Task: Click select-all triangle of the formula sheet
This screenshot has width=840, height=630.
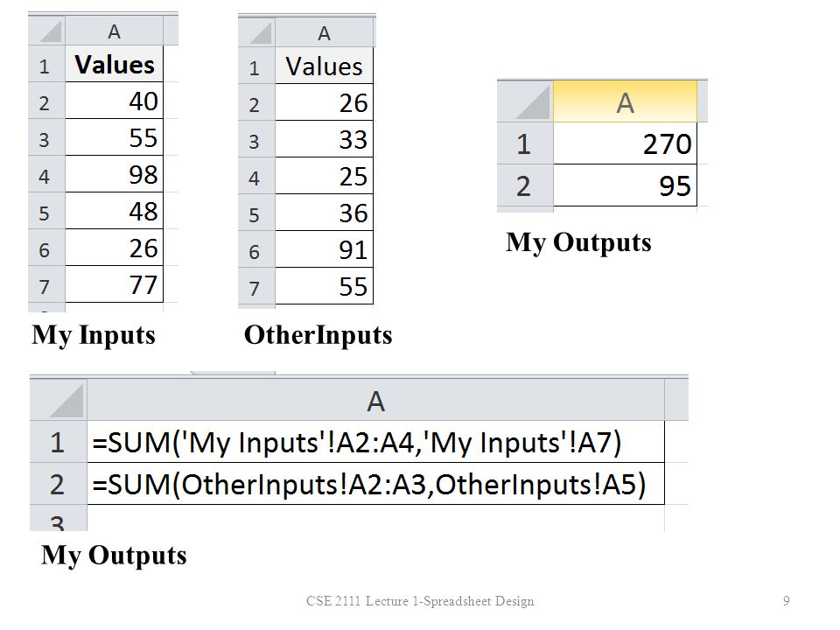Action: coord(59,400)
